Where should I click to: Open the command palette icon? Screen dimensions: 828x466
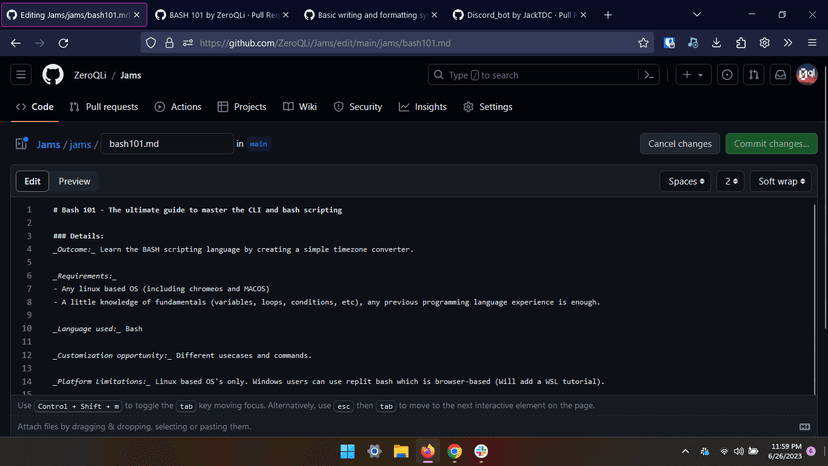click(649, 75)
